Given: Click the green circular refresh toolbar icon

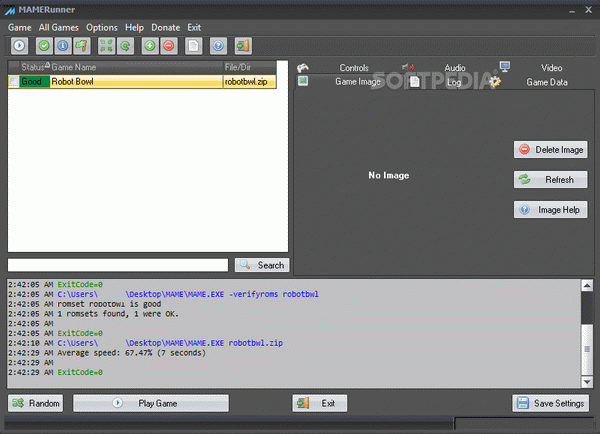Looking at the screenshot, I should 126,46.
